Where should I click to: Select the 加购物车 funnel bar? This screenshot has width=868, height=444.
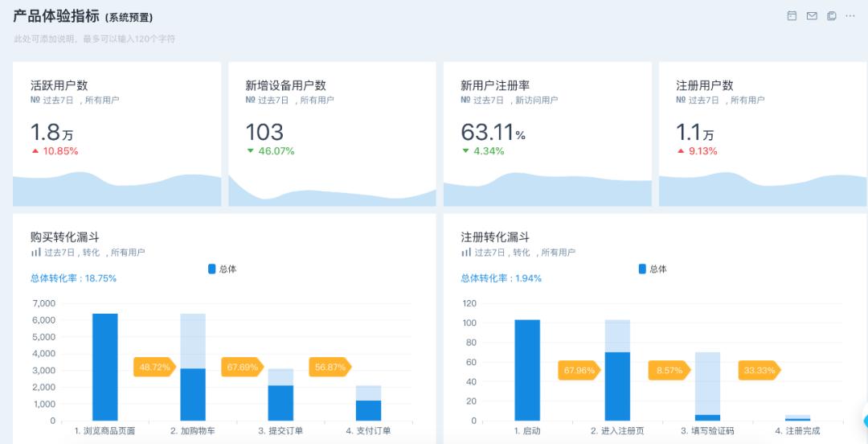coord(193,394)
